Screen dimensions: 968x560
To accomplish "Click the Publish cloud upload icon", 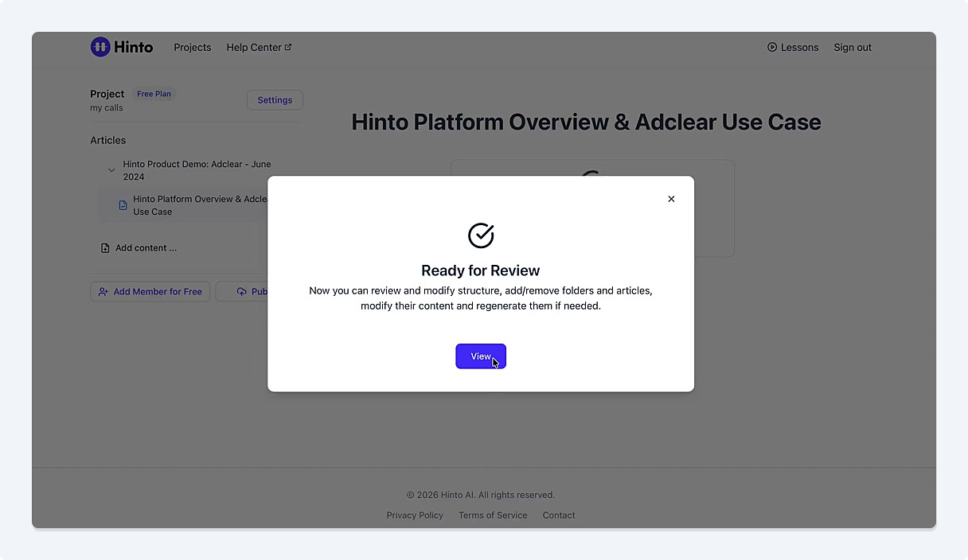I will coord(242,292).
